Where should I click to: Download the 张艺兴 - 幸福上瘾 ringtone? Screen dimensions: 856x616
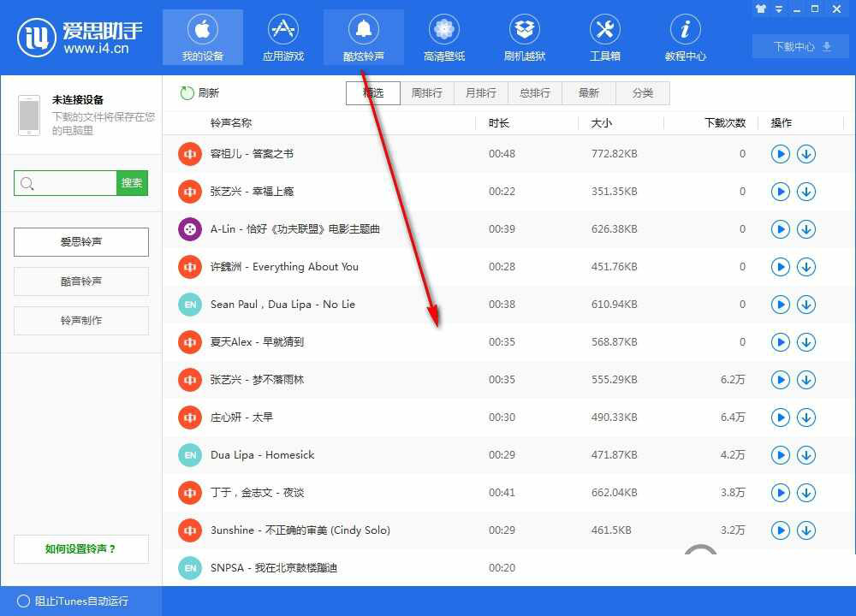(805, 192)
